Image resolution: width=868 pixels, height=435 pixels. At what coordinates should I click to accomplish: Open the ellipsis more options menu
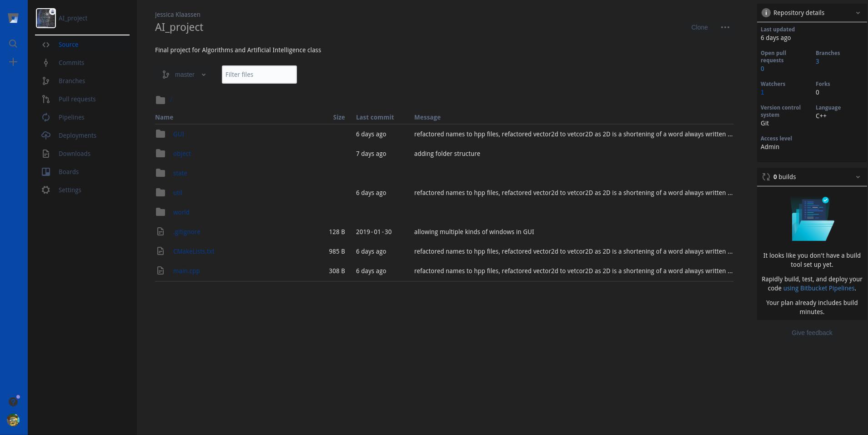725,27
